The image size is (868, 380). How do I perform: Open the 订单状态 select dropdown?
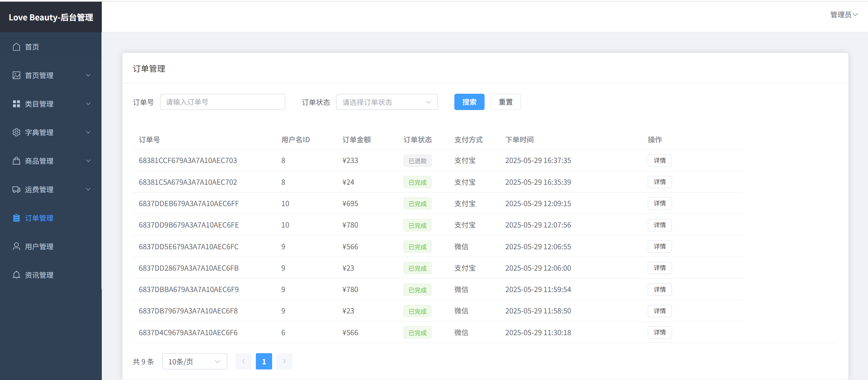pyautogui.click(x=387, y=102)
